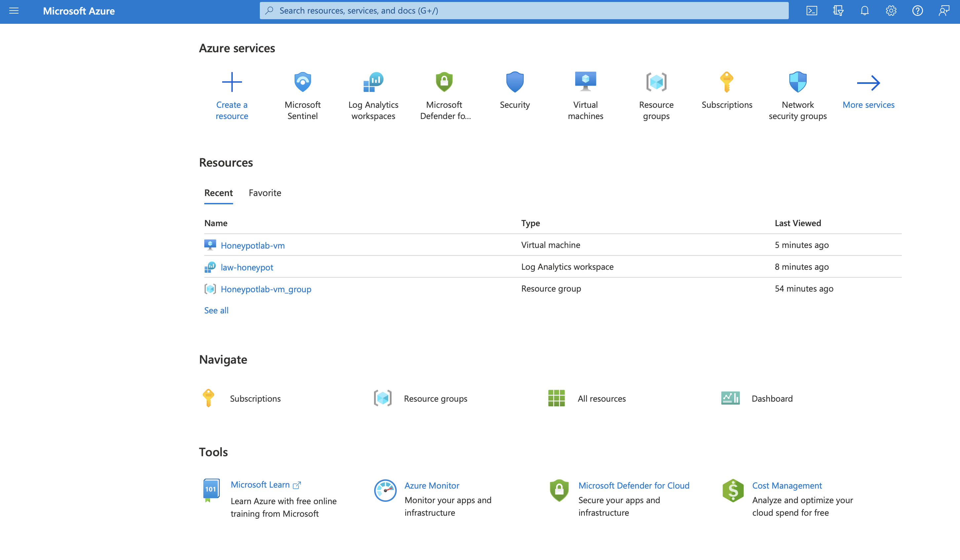Click the "Resource group" type cell

click(x=551, y=288)
